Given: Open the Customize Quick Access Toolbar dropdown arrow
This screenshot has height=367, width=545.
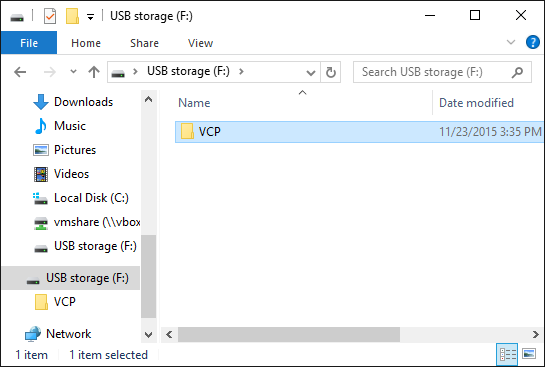Looking at the screenshot, I should click(90, 17).
